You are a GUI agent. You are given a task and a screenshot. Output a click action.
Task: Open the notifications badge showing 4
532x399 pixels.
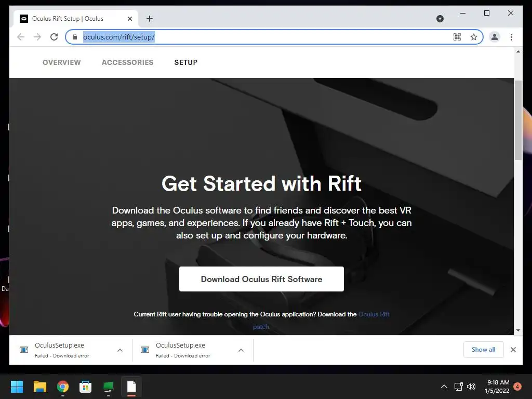(517, 387)
